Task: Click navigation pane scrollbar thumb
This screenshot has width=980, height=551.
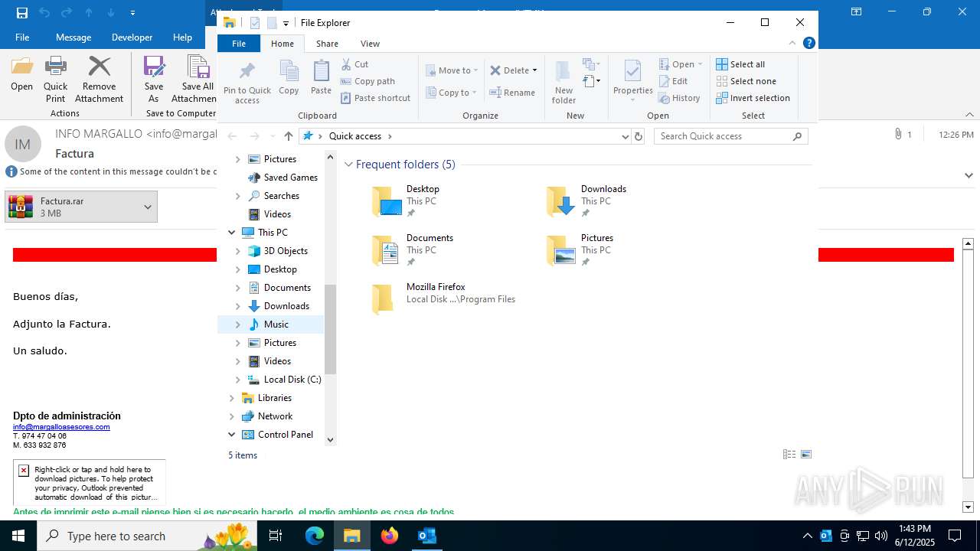Action: pyautogui.click(x=331, y=329)
